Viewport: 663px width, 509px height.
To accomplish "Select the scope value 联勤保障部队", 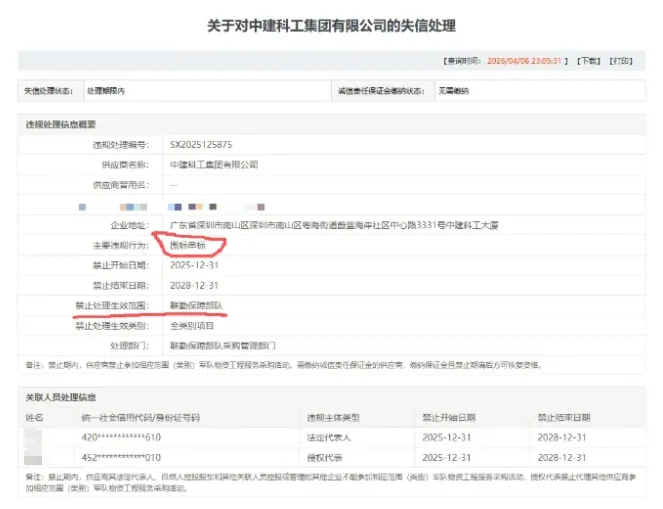I will tap(196, 305).
